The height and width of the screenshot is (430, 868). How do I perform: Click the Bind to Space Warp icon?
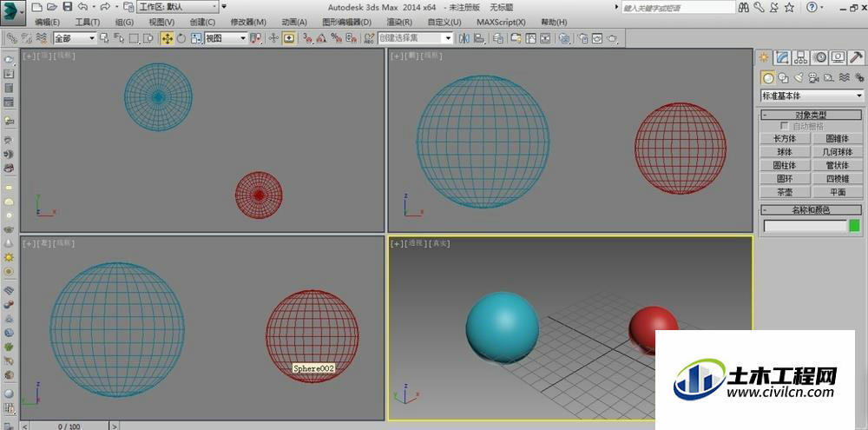point(41,38)
